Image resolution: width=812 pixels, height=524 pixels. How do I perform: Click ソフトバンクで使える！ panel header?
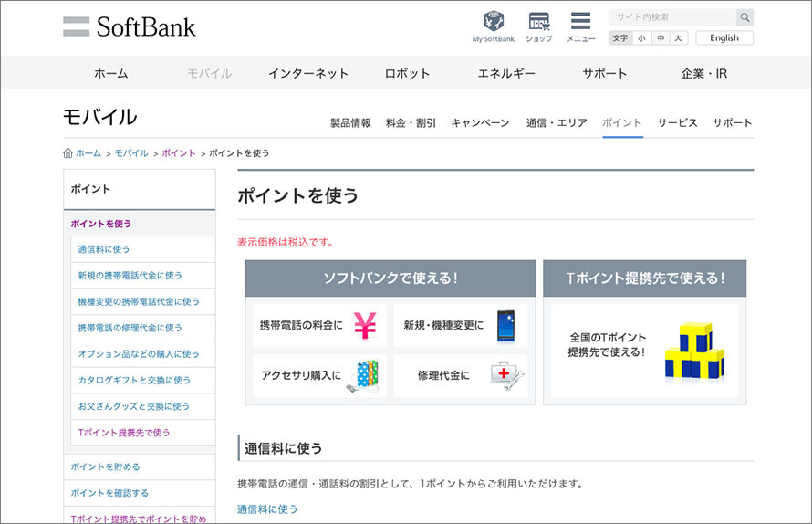coord(390,278)
